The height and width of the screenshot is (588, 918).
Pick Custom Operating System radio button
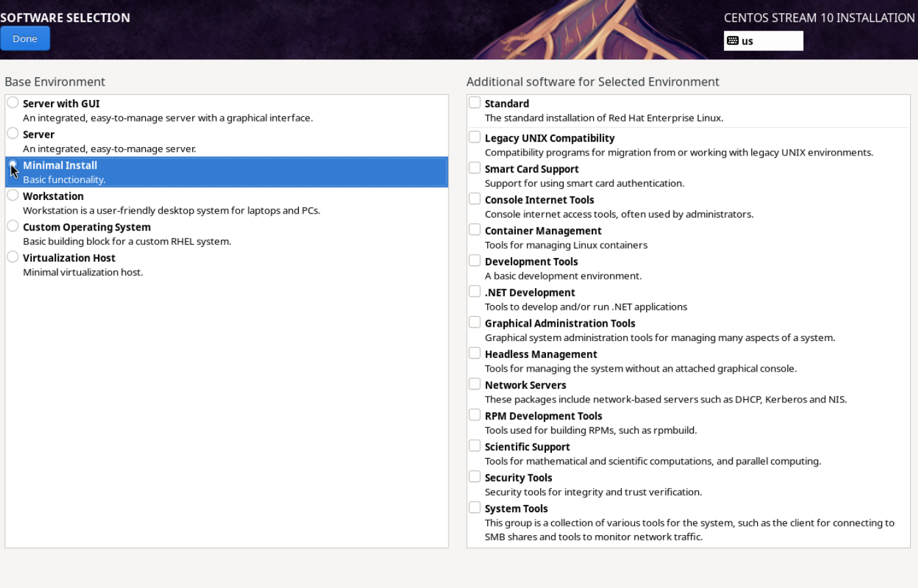pos(12,226)
